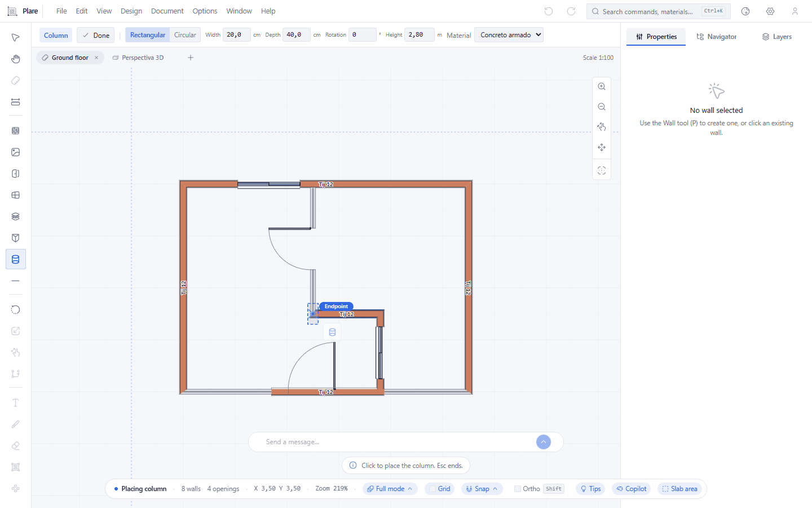Click the Done button
Screen dimensions: 812x508
point(96,35)
